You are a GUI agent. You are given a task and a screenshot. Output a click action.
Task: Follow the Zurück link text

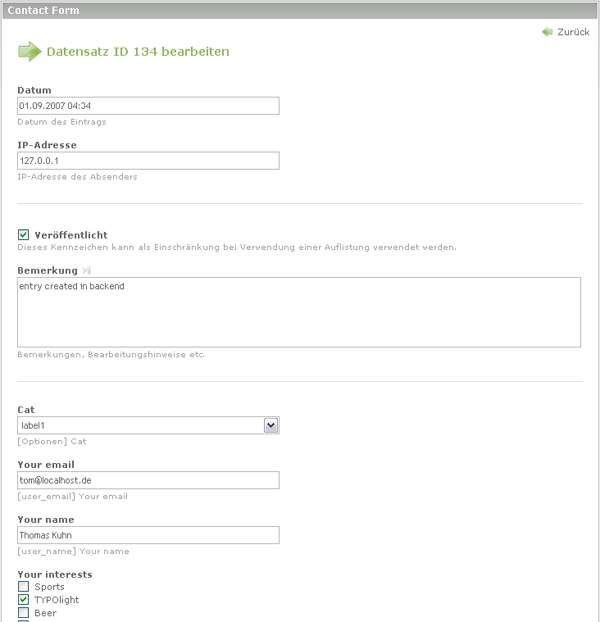pos(573,32)
